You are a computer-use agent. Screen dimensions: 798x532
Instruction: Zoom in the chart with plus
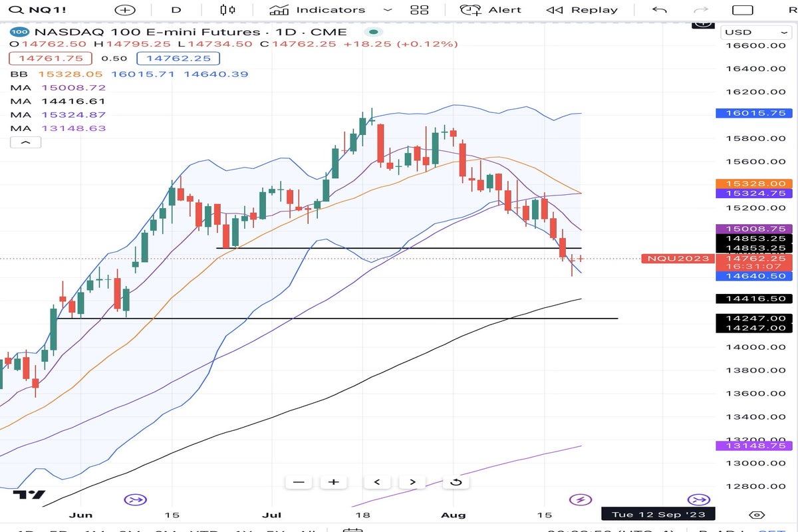pyautogui.click(x=334, y=482)
